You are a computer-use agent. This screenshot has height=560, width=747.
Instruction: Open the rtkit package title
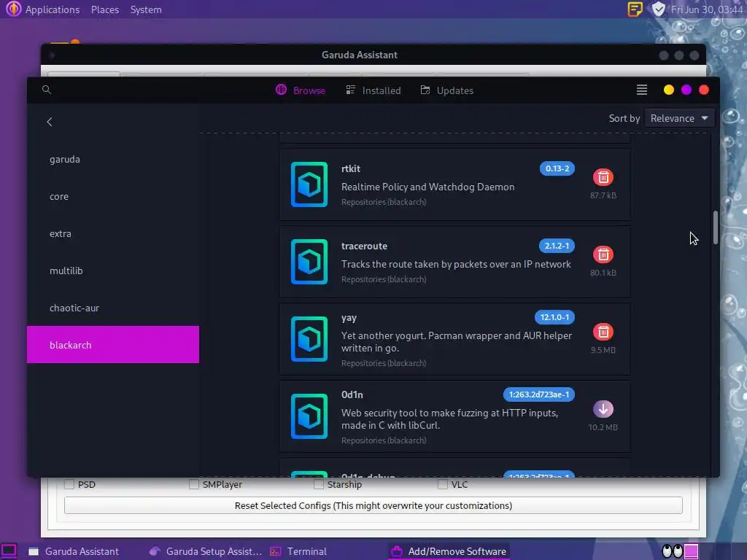tap(351, 168)
